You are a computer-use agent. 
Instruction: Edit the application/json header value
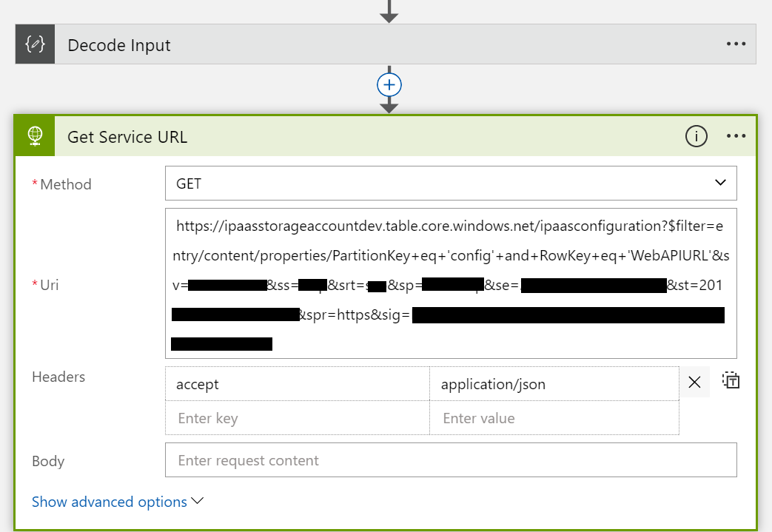[x=554, y=384]
